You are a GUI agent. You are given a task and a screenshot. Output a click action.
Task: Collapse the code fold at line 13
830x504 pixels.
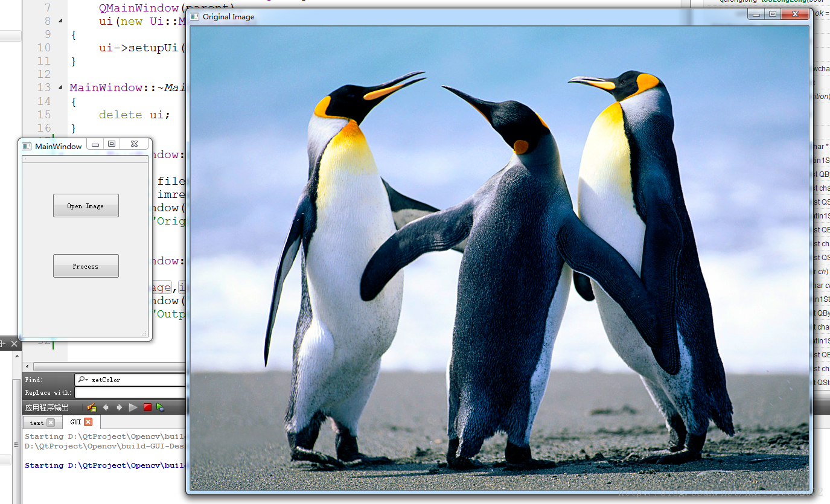[x=60, y=88]
